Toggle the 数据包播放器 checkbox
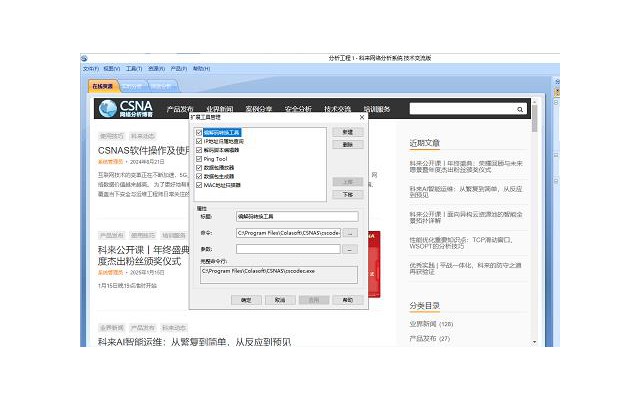 pos(199,168)
